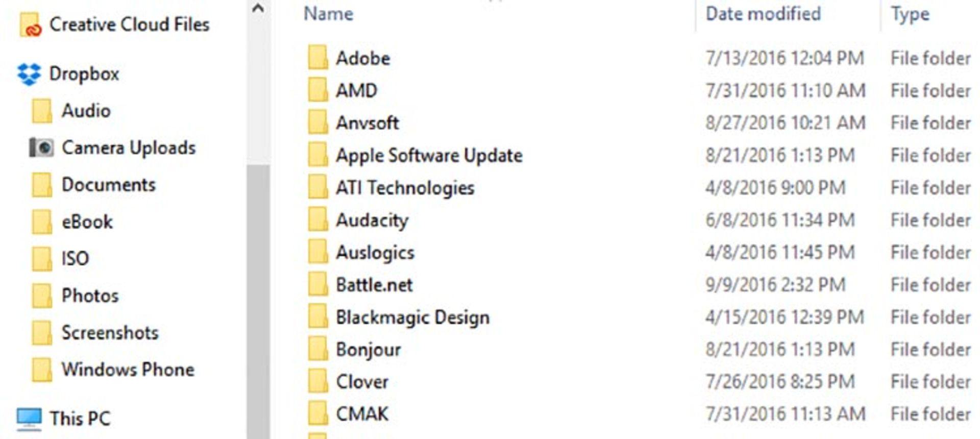Sort by the Name column header
The image size is (980, 439).
pos(328,14)
